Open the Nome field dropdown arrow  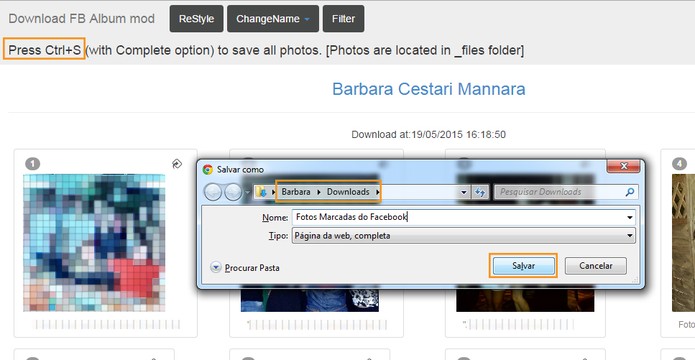[x=630, y=218]
